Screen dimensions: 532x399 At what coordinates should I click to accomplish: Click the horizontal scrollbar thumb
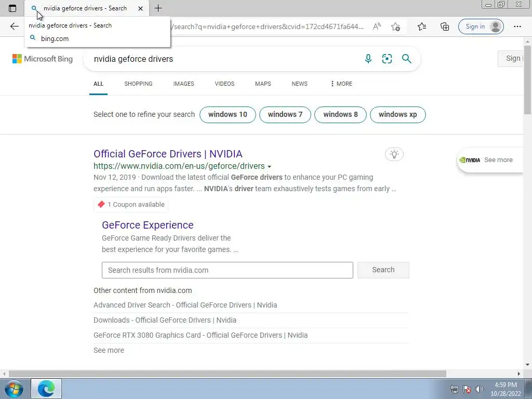tap(228, 374)
